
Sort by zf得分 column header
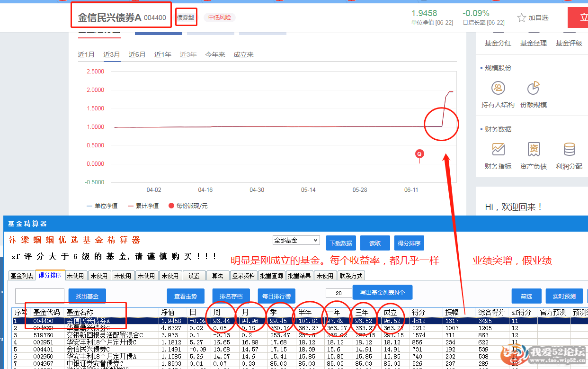pos(524,312)
